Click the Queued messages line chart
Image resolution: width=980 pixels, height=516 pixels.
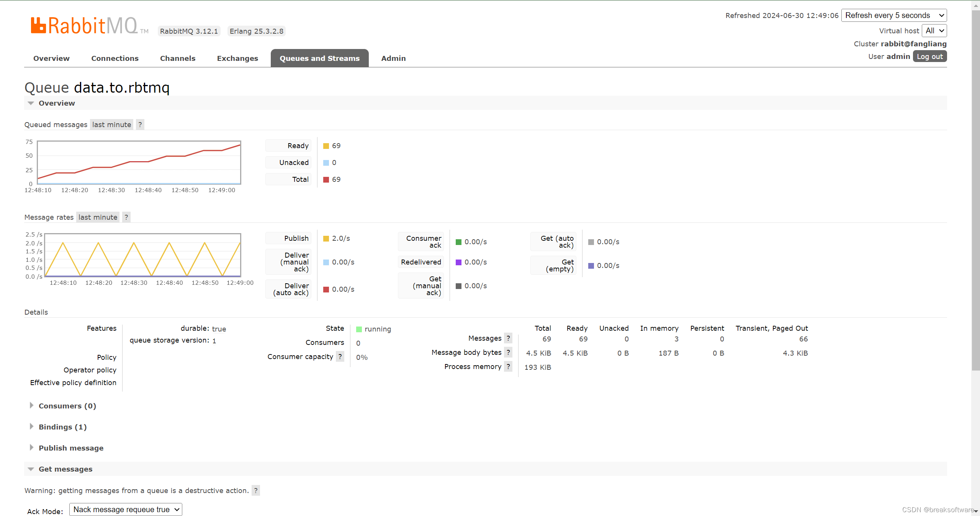139,163
